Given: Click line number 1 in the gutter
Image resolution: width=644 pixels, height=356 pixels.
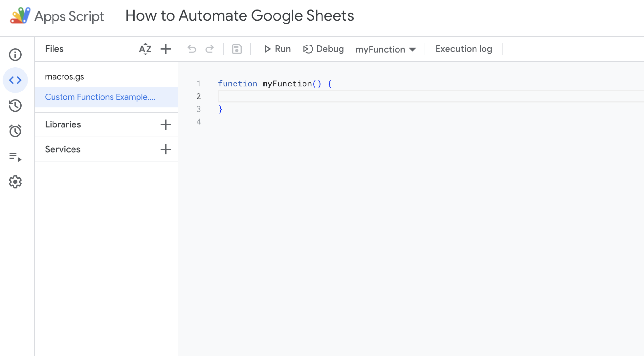Looking at the screenshot, I should [199, 84].
